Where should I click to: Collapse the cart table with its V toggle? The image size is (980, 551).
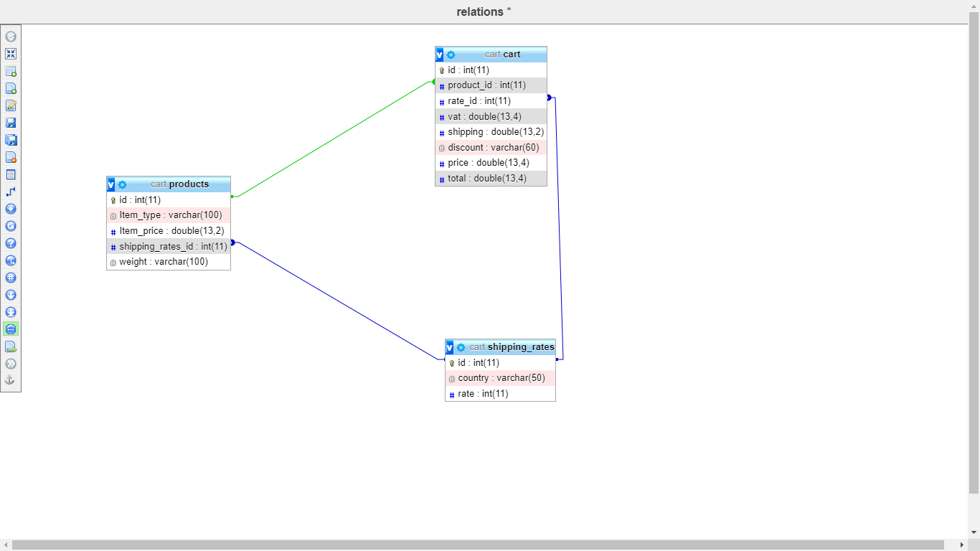440,55
